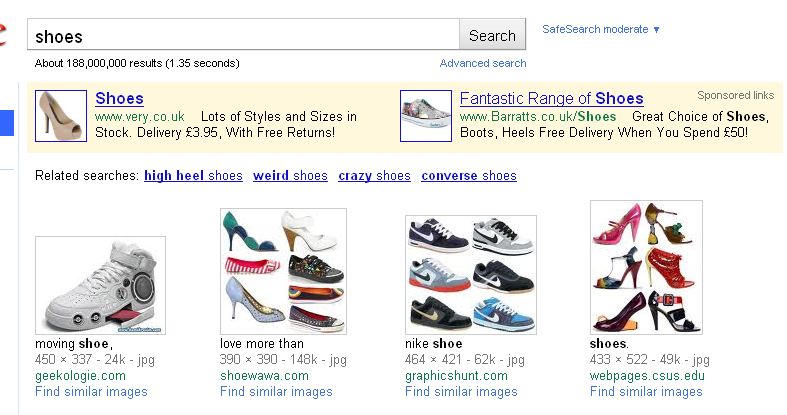This screenshot has height=415, width=787.
Task: Open the nike shoe image result
Action: pos(471,274)
